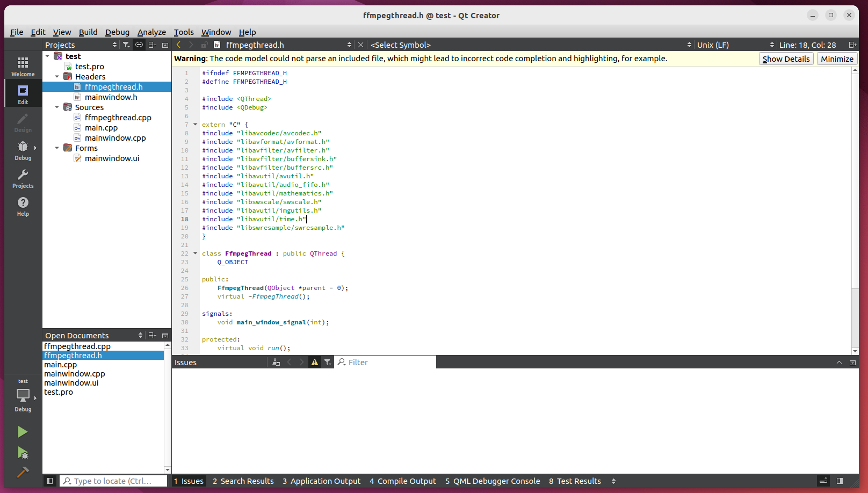Viewport: 868px width, 493px height.
Task: Select test.pro in project tree
Action: click(x=89, y=67)
